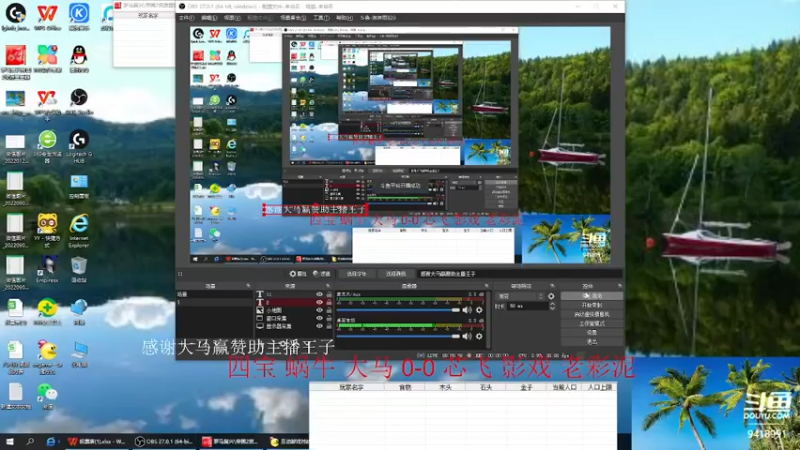Image resolution: width=800 pixels, height=450 pixels.
Task: Toggle Studio Mode in the Controls panel
Action: 592,323
